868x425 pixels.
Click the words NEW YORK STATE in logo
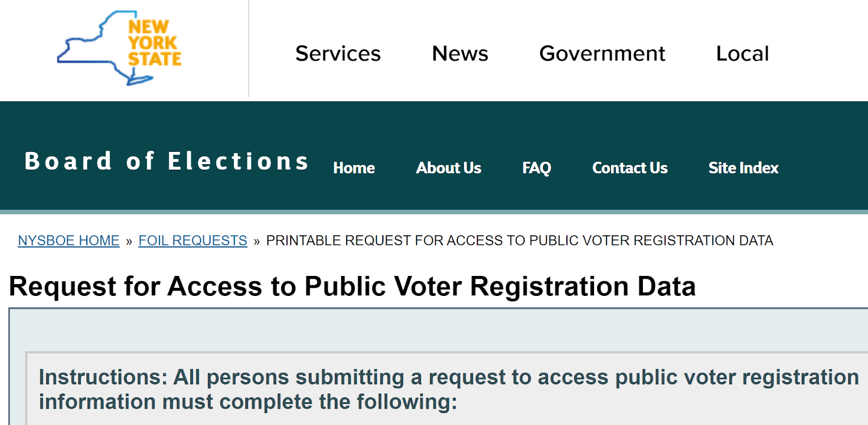pyautogui.click(x=154, y=43)
